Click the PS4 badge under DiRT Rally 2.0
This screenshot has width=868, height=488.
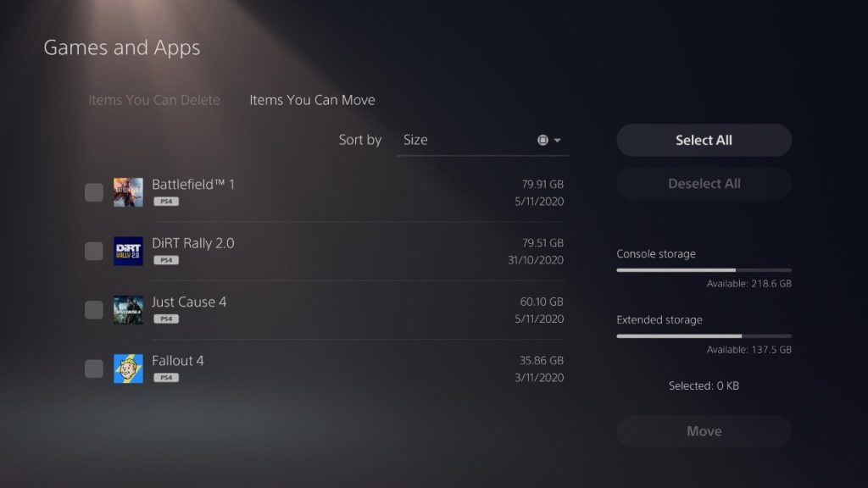(x=165, y=260)
